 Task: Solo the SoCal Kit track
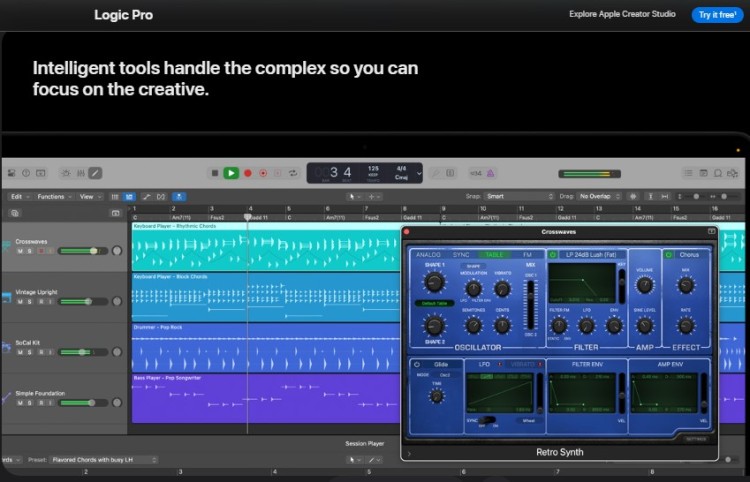pyautogui.click(x=30, y=352)
